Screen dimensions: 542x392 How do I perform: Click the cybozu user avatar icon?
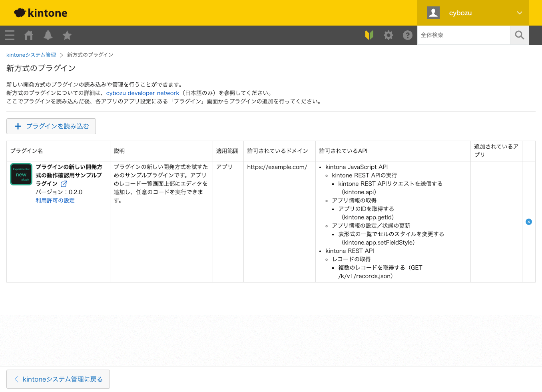click(433, 13)
